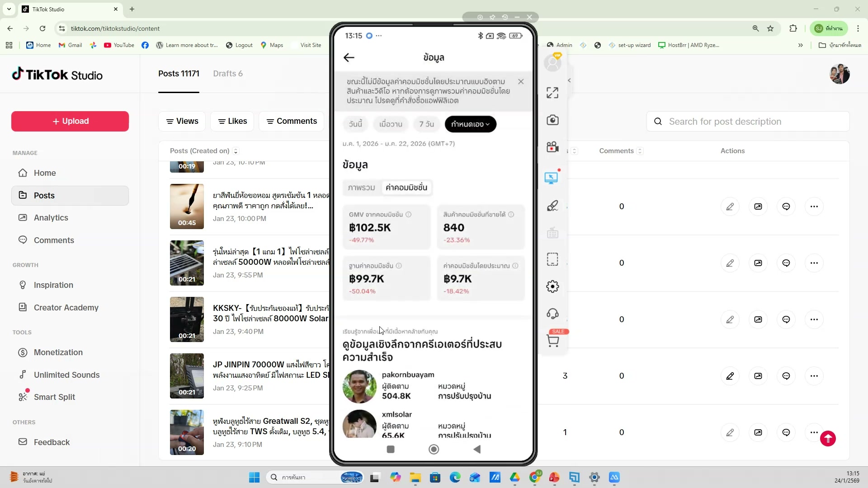Select the วันนี้ date filter
The width and height of the screenshot is (868, 488).
point(355,124)
